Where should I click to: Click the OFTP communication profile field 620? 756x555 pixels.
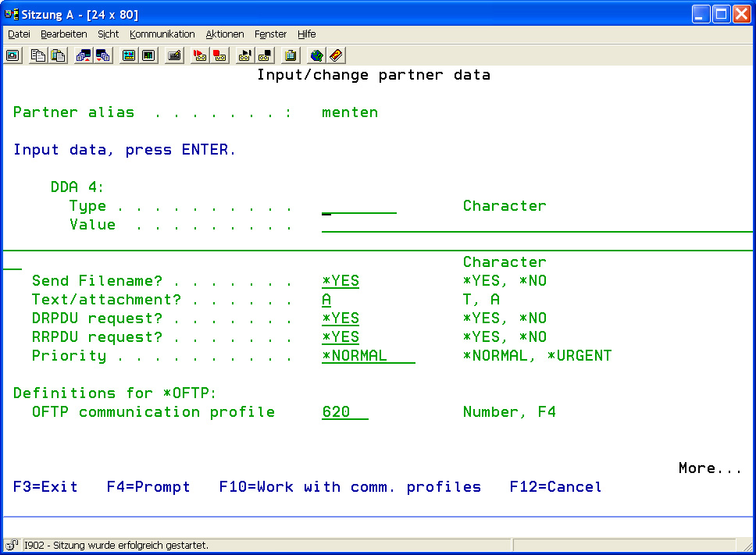tap(344, 412)
